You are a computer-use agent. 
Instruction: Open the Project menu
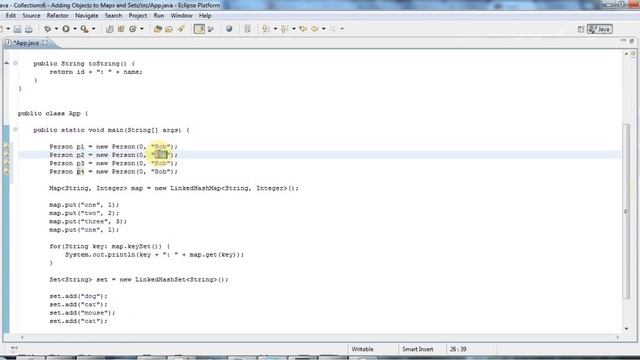click(138, 16)
